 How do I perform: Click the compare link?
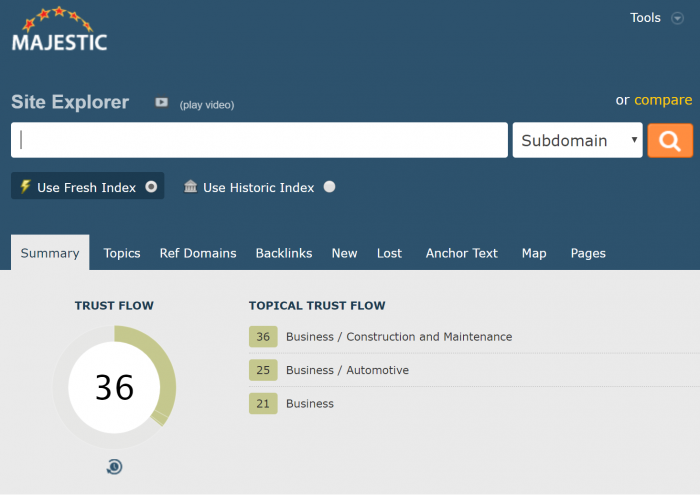point(663,100)
